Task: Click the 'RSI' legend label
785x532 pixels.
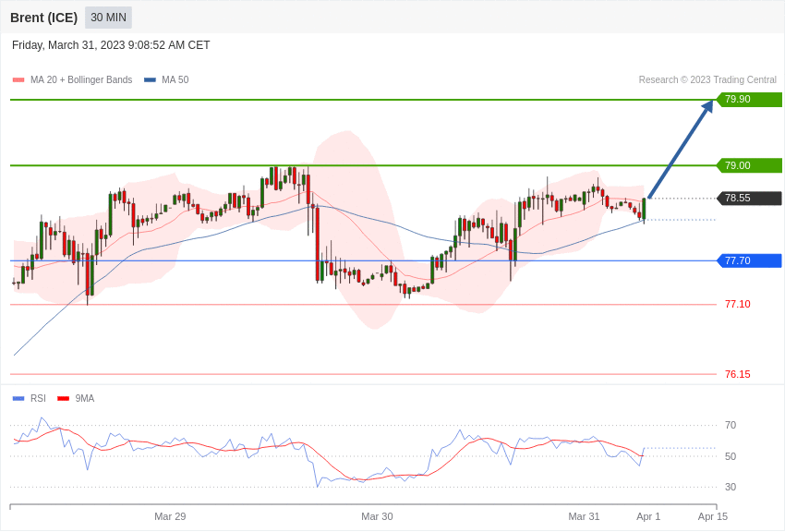Action: point(38,398)
